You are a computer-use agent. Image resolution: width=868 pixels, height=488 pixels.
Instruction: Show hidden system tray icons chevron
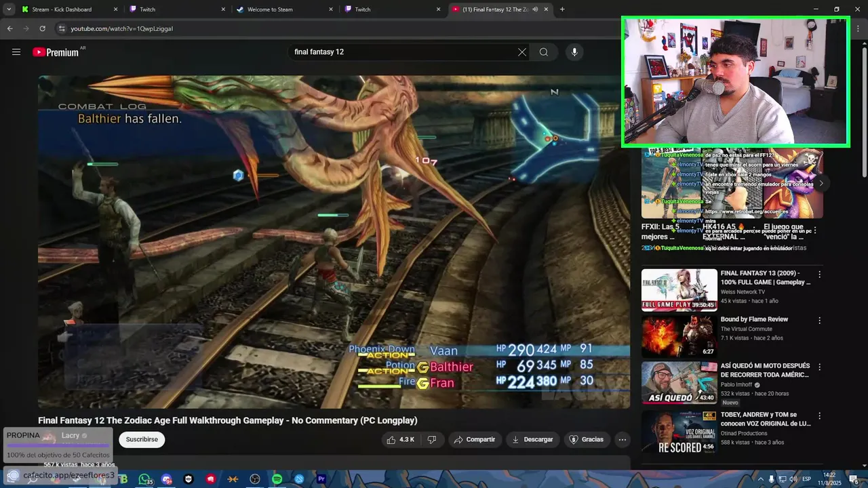760,480
